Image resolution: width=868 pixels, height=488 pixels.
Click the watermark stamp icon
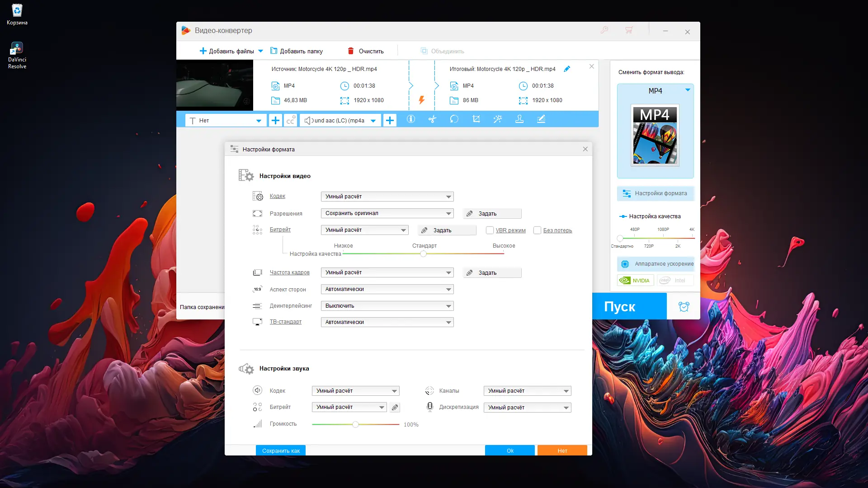519,119
